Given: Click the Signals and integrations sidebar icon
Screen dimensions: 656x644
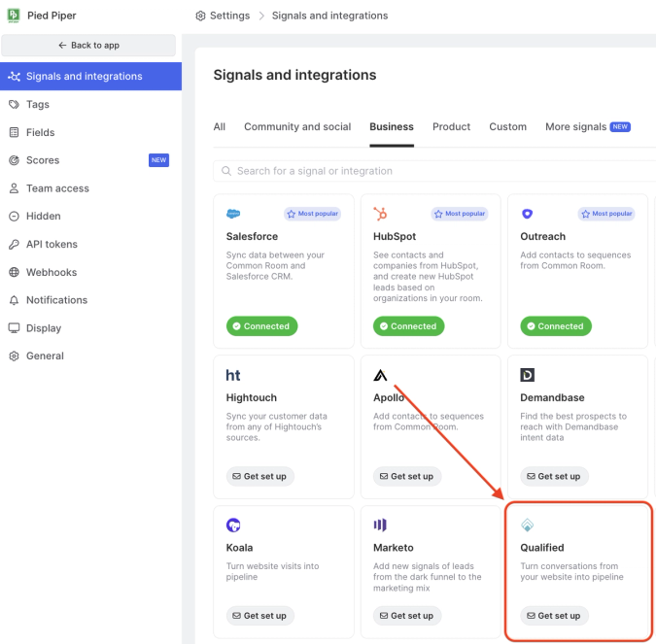Looking at the screenshot, I should (x=14, y=76).
